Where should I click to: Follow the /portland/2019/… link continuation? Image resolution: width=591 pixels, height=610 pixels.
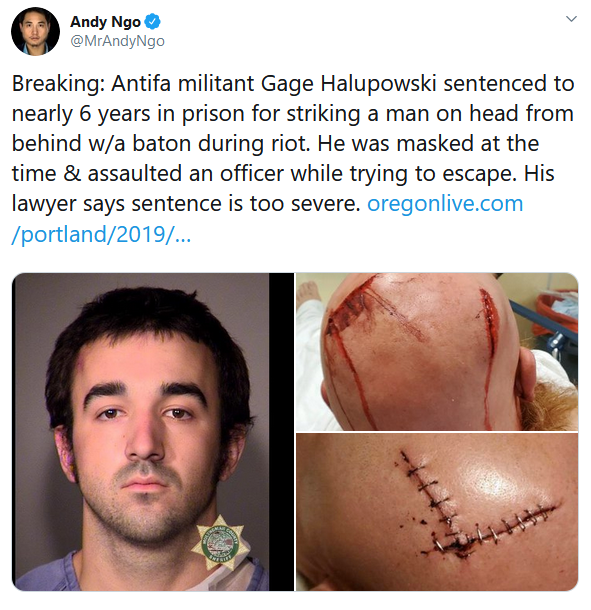coord(101,234)
